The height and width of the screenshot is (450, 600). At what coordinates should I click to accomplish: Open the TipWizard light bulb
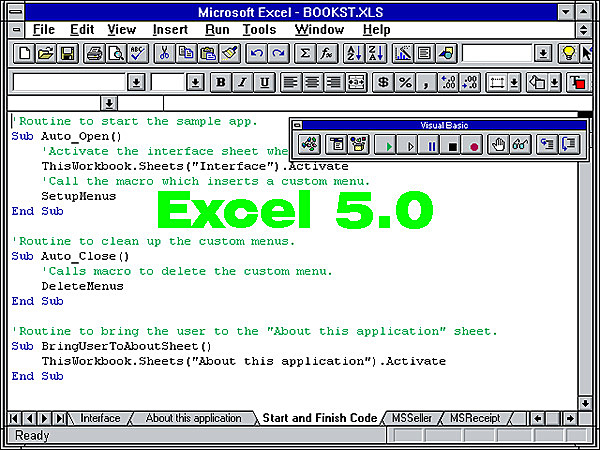[x=569, y=54]
